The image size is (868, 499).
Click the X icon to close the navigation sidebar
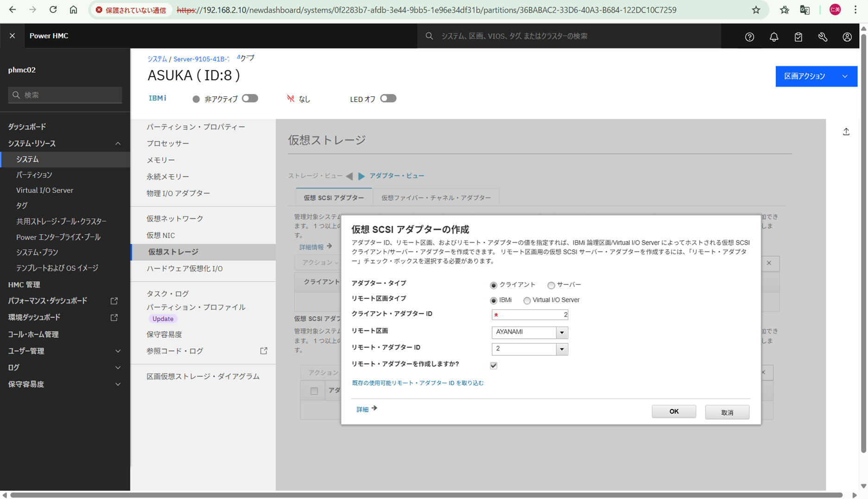pyautogui.click(x=13, y=36)
